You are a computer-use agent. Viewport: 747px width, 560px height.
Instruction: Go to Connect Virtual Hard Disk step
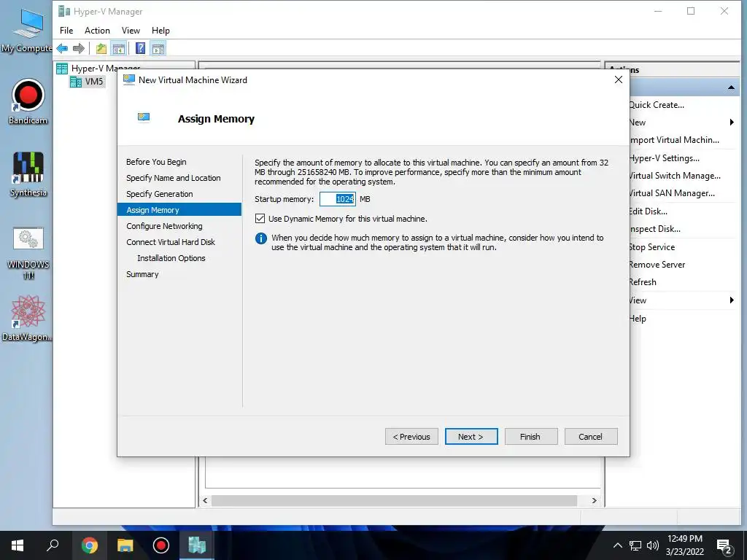pyautogui.click(x=171, y=242)
